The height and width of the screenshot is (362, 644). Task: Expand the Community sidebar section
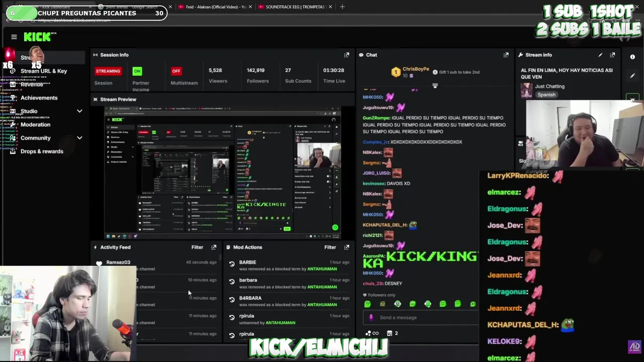pyautogui.click(x=79, y=138)
